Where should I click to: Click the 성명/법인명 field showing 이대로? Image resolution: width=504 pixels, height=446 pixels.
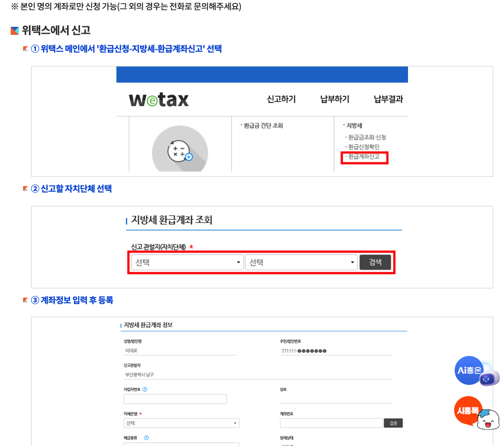tap(180, 351)
